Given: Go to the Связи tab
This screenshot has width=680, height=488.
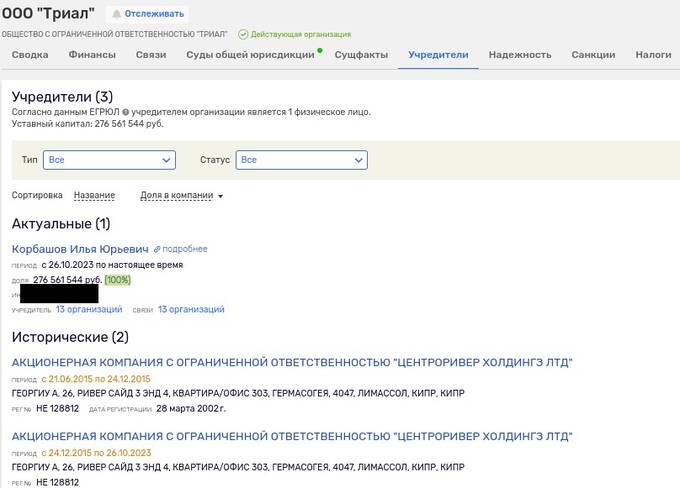Looking at the screenshot, I should pos(151,55).
